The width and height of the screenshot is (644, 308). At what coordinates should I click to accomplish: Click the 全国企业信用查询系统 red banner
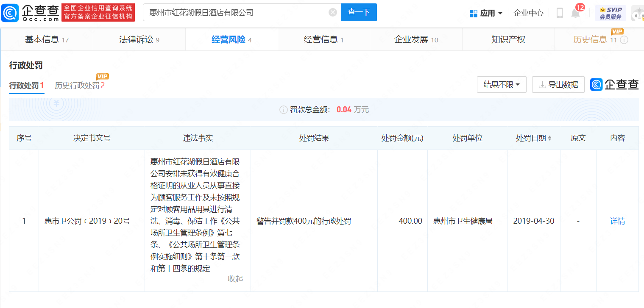98,13
